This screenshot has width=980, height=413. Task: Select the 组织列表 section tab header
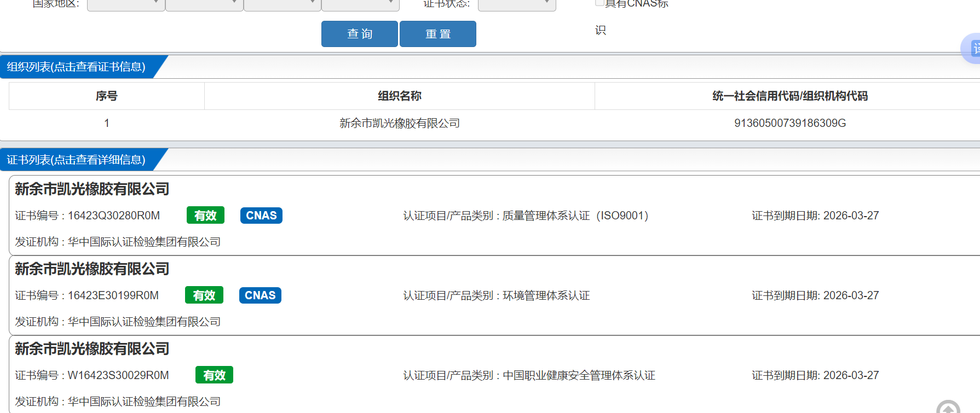click(76, 67)
